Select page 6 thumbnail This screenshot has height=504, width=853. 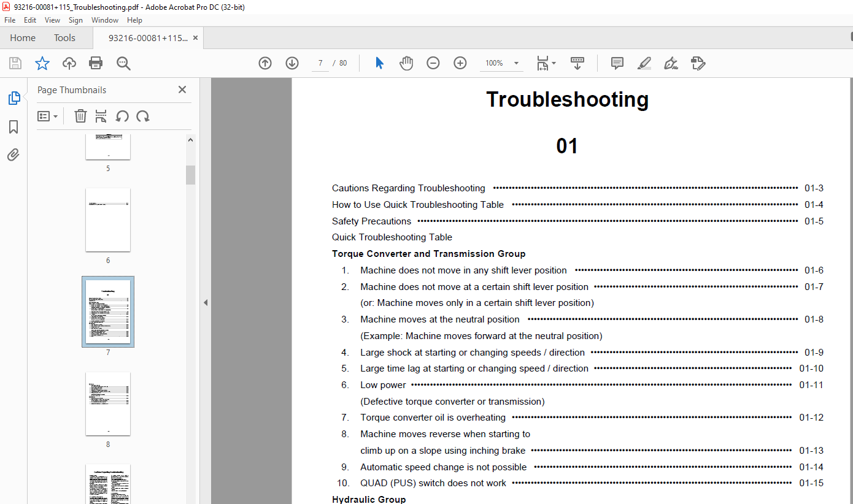click(x=108, y=220)
